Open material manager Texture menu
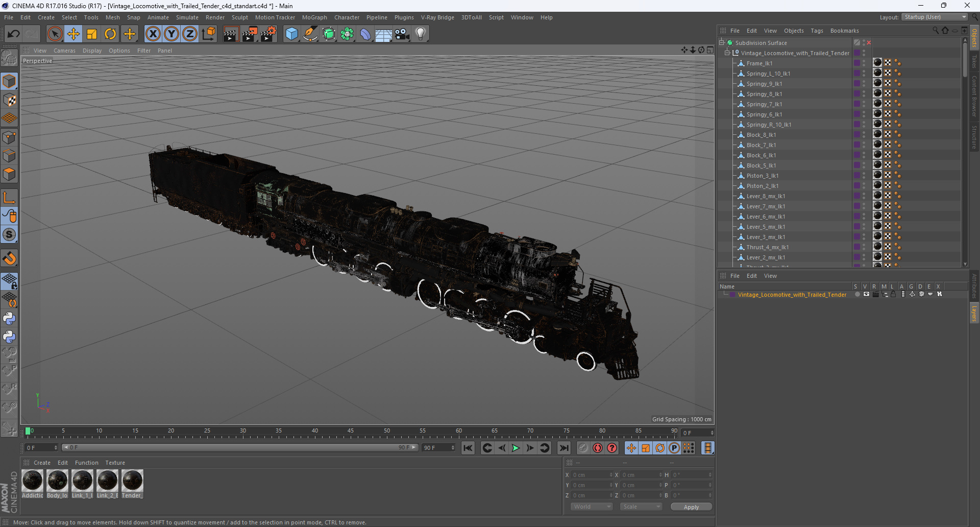 tap(115, 463)
